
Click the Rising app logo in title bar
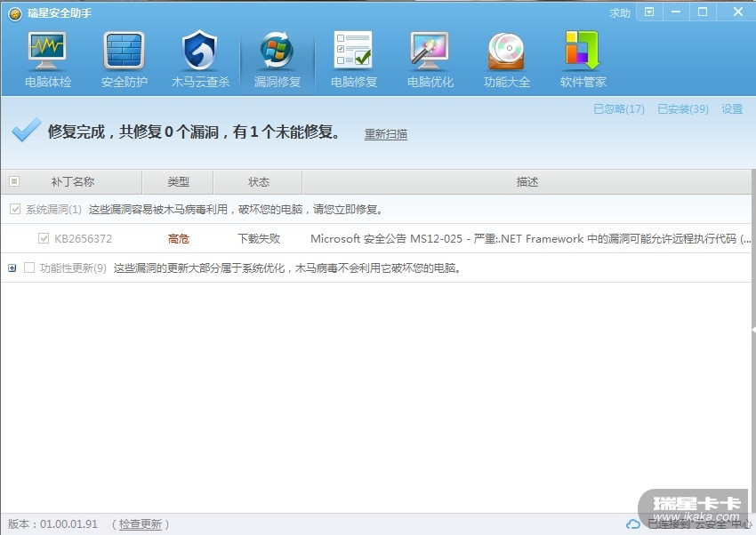pyautogui.click(x=15, y=14)
